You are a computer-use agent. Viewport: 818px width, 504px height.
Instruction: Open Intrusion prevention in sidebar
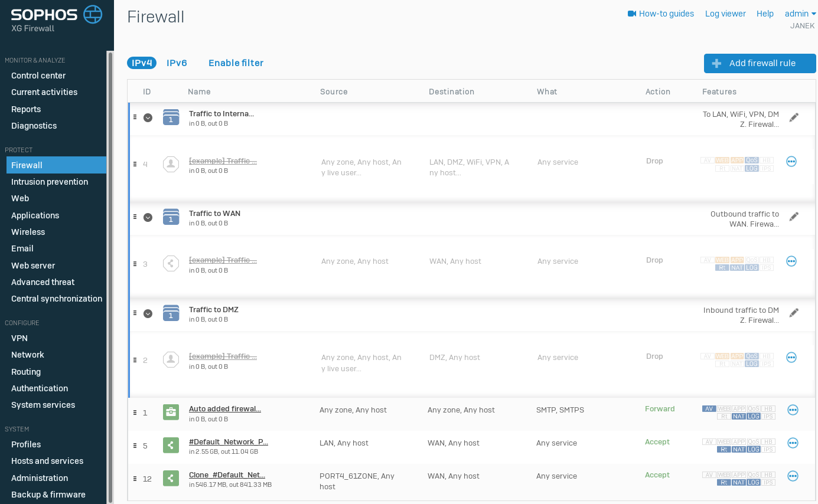coord(50,182)
